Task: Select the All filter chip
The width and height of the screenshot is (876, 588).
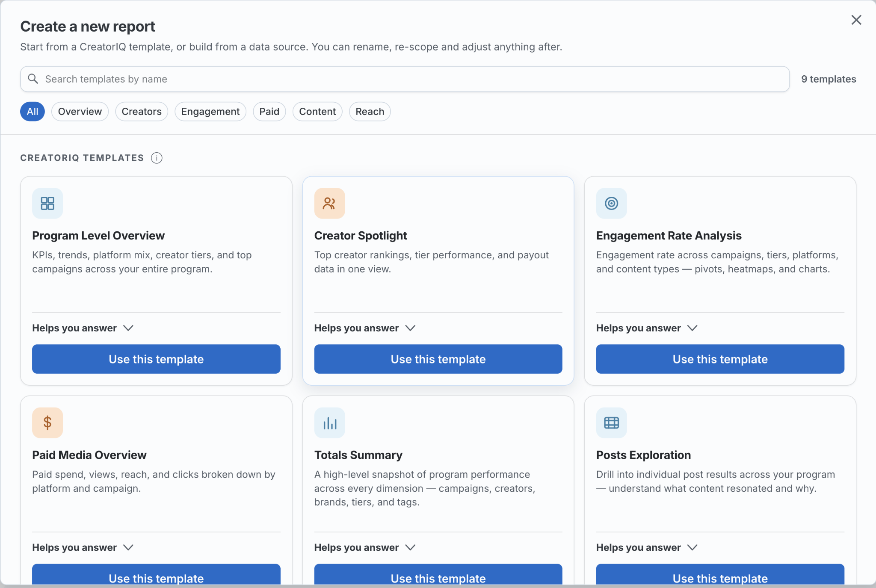Action: point(33,111)
